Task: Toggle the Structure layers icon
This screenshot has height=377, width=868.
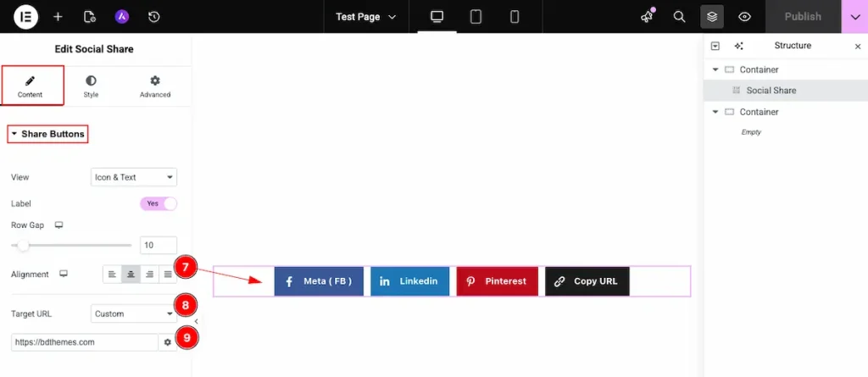Action: point(712,17)
